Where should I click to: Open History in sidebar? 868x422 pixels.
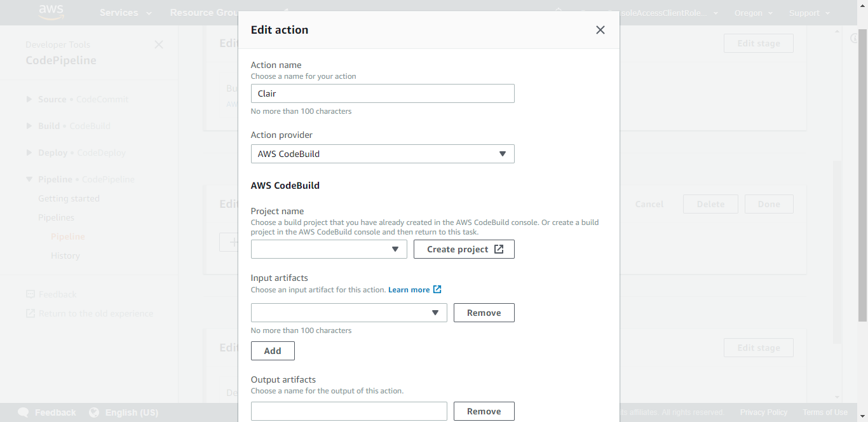[x=65, y=255]
